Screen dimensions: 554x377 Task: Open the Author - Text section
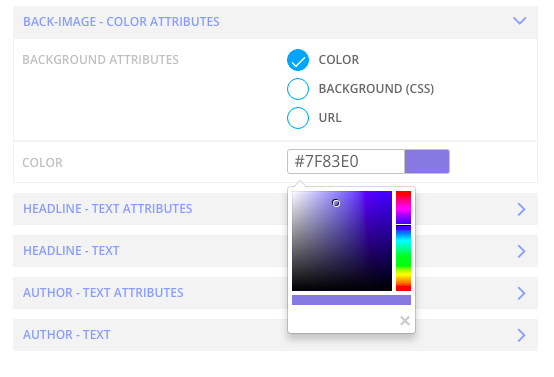click(x=276, y=335)
